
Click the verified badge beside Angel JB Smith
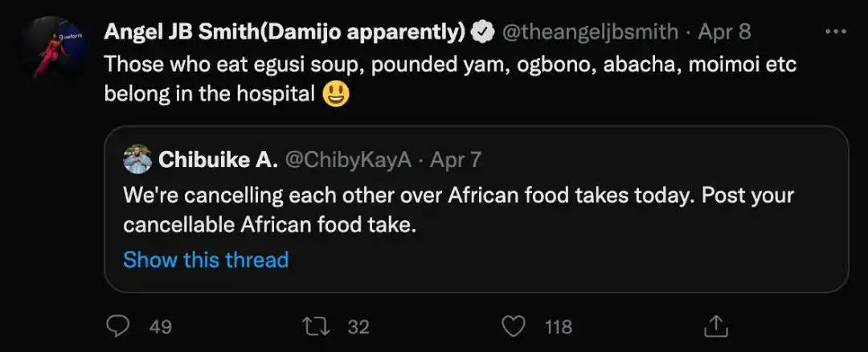click(x=482, y=33)
